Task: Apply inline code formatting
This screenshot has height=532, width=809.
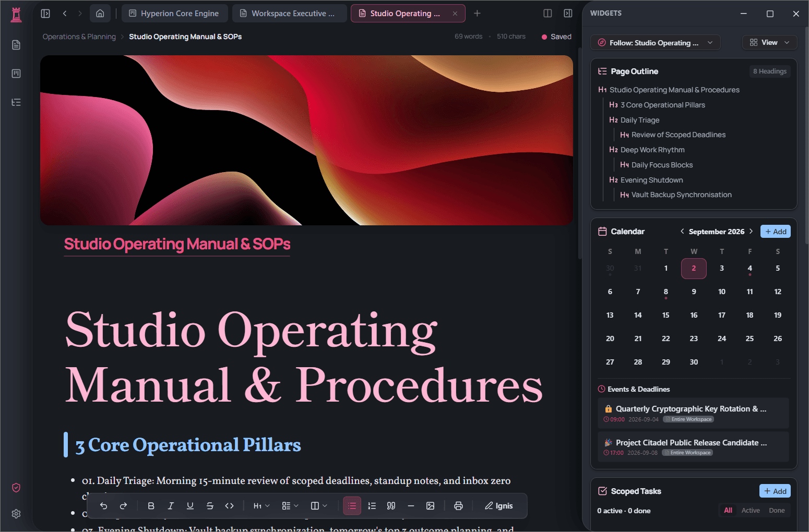Action: (x=229, y=506)
